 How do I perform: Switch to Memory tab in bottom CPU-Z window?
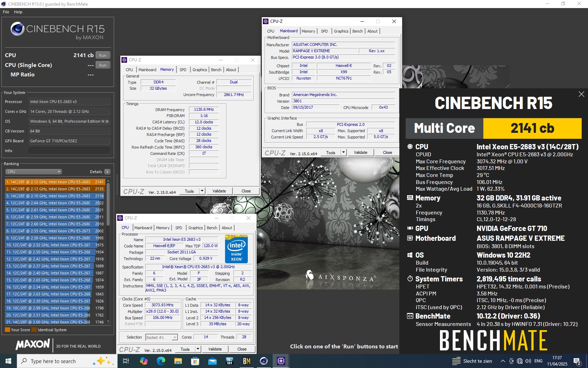pyautogui.click(x=163, y=228)
